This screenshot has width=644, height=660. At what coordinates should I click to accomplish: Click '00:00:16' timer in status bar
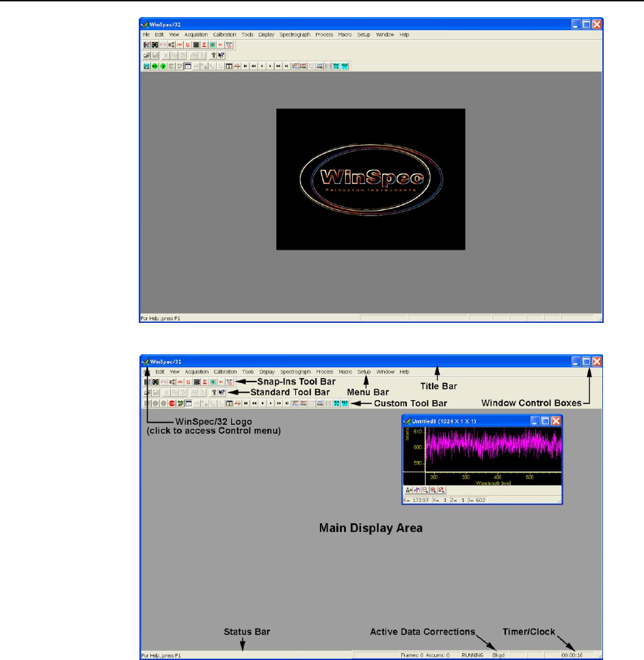pyautogui.click(x=572, y=655)
